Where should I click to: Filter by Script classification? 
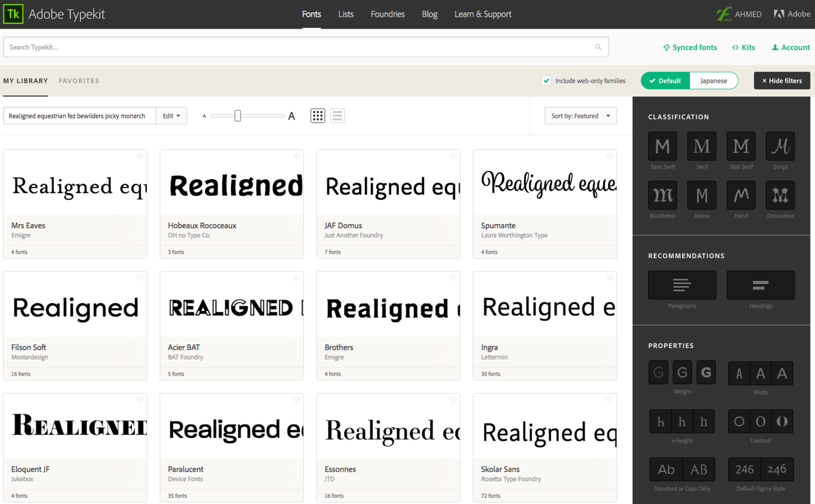780,146
